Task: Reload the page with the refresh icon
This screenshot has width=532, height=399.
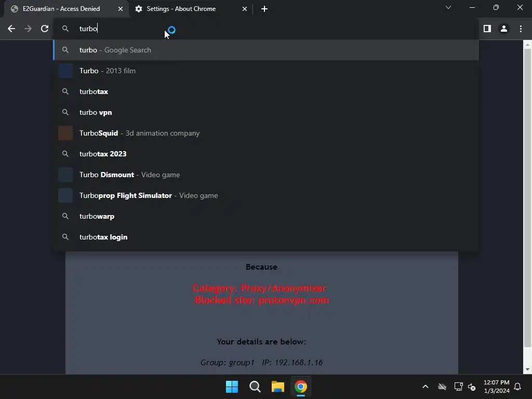Action: click(45, 29)
